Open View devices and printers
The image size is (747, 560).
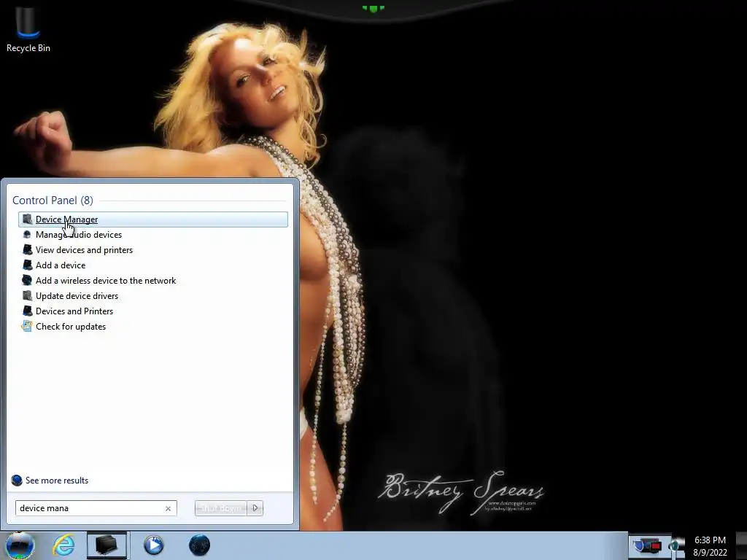[85, 250]
